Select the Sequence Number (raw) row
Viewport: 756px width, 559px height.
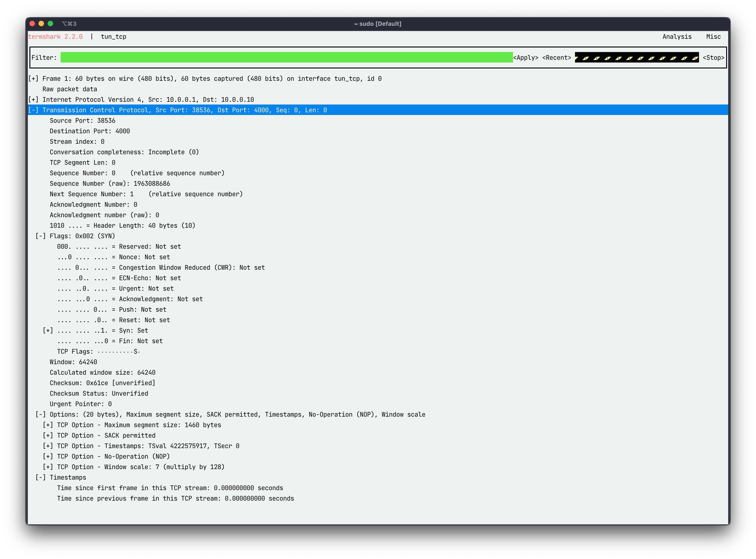pyautogui.click(x=109, y=183)
